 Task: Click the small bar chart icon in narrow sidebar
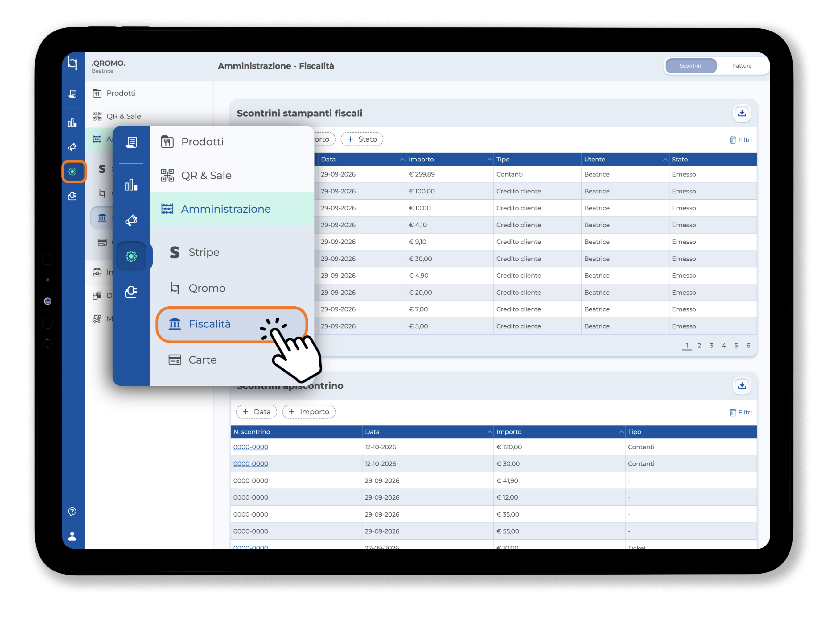(x=72, y=123)
